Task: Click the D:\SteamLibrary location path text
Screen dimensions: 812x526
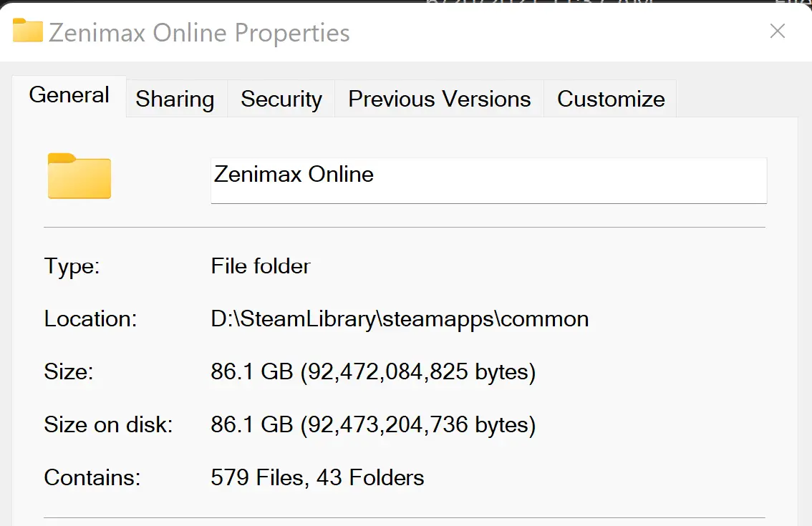Action: [x=400, y=319]
